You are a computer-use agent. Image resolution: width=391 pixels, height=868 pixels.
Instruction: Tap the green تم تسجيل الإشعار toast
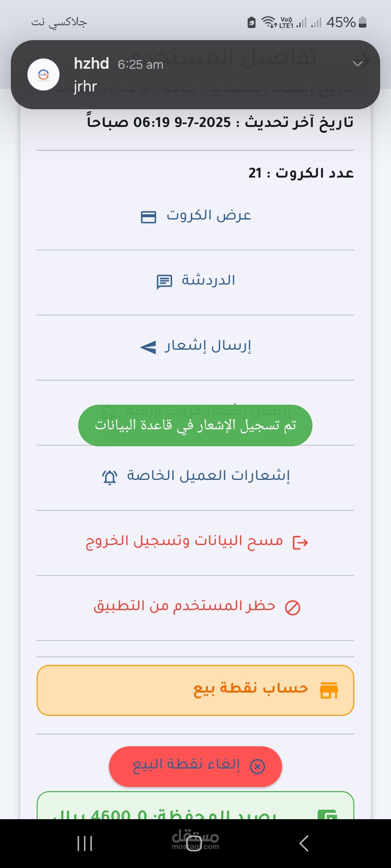click(x=195, y=425)
